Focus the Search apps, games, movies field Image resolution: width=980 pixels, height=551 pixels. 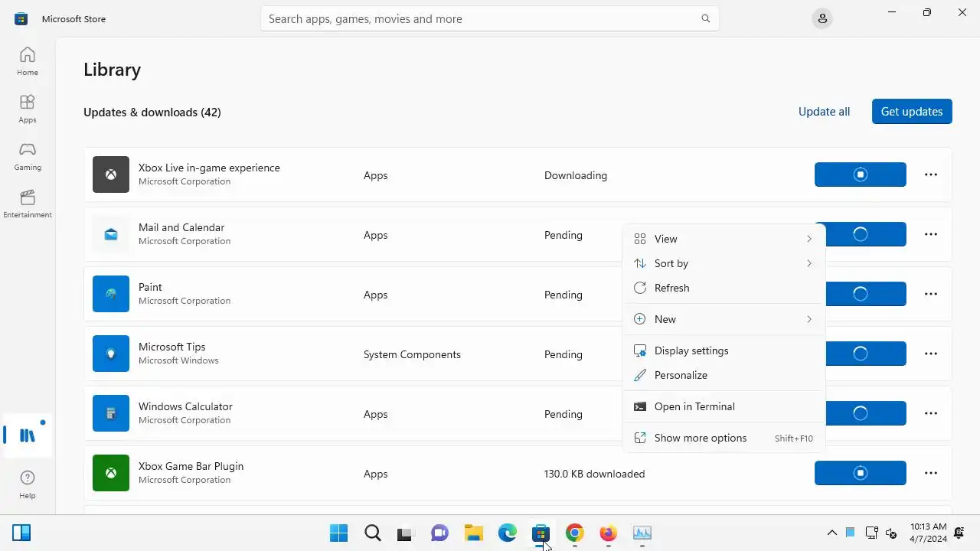coord(490,18)
